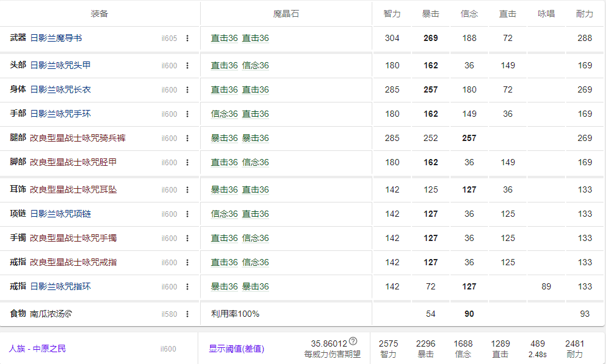Click the 改良型星战士咏咒戒指 item name
Screen dimensions: 606x364
pyautogui.click(x=73, y=262)
